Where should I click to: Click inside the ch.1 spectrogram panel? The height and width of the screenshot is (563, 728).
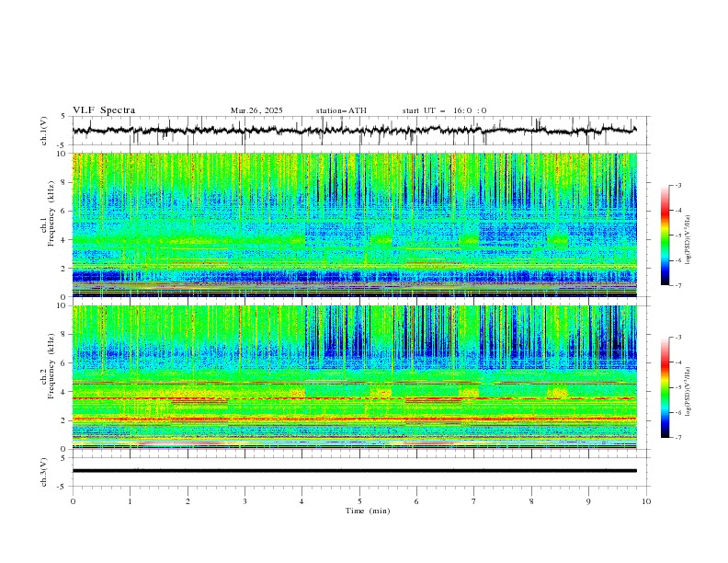click(355, 224)
